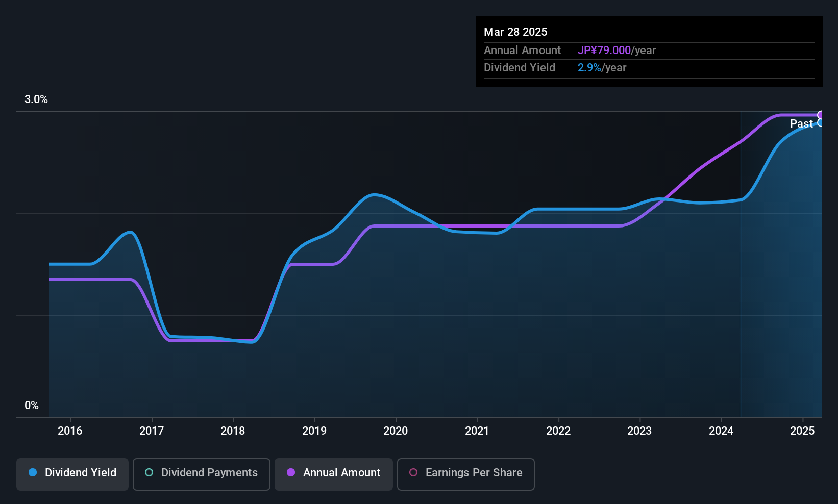Click the 2022 tick label
The height and width of the screenshot is (504, 838).
pyautogui.click(x=558, y=431)
